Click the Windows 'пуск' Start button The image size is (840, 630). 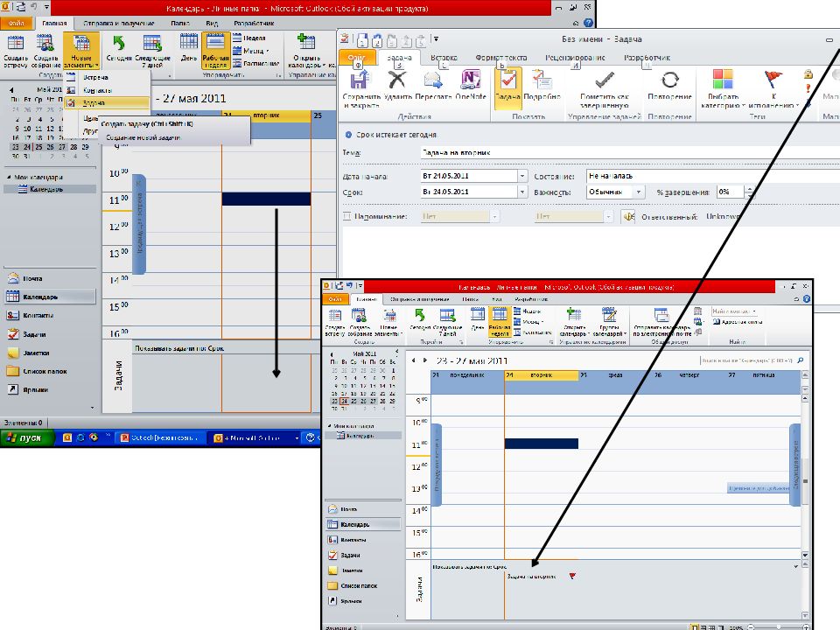click(x=27, y=437)
